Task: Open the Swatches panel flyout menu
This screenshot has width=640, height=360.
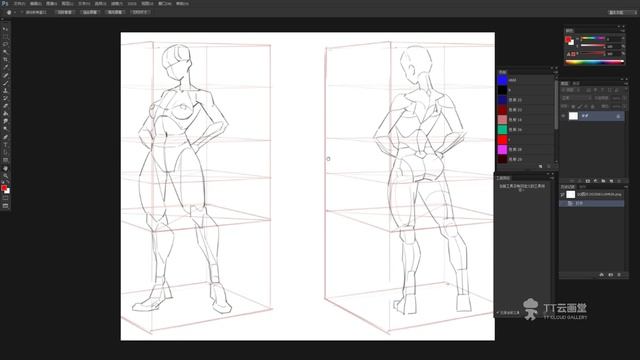Action: (x=556, y=72)
